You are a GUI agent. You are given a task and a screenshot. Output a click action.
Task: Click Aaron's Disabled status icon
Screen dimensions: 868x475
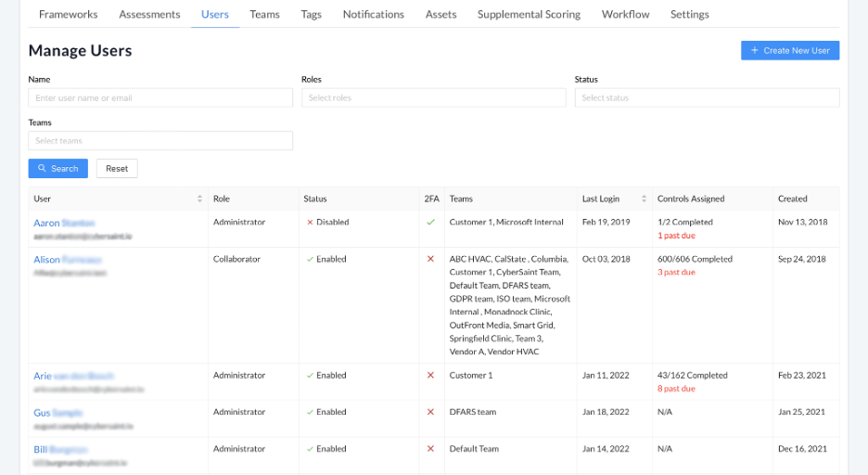tap(310, 223)
